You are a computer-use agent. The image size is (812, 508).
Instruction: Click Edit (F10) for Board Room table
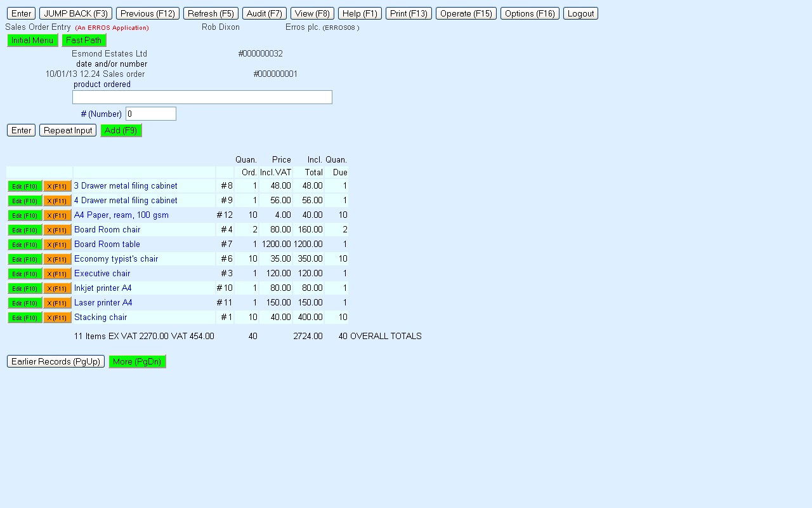pos(25,244)
